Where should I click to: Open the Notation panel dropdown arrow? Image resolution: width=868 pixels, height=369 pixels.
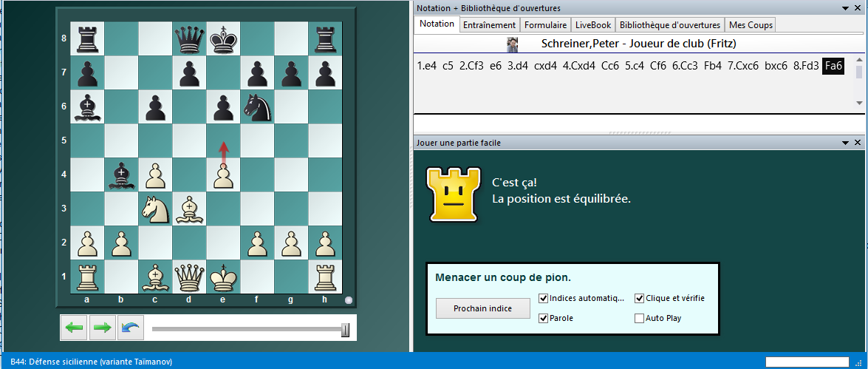click(845, 8)
